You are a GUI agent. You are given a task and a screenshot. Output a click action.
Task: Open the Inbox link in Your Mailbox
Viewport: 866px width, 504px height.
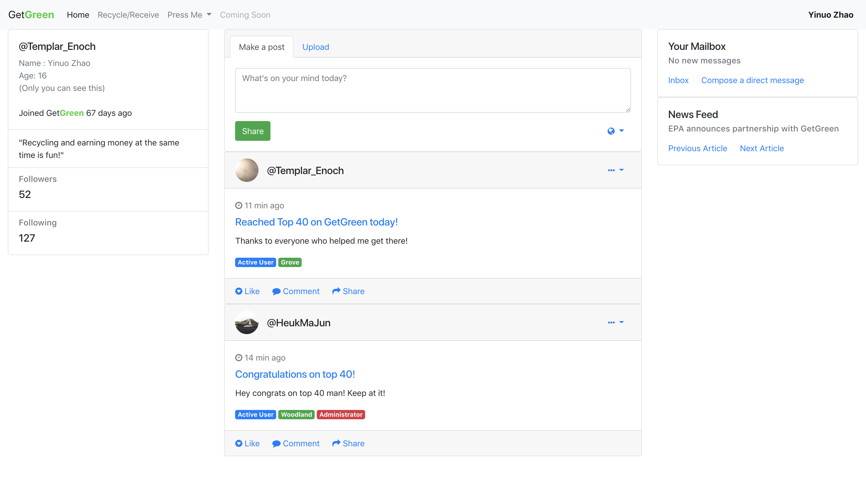[x=678, y=80]
